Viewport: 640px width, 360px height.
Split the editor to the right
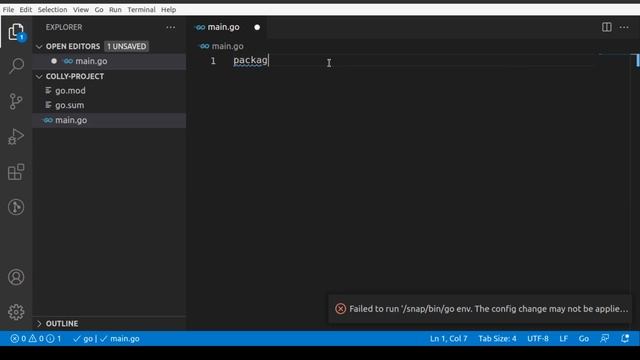(607, 27)
